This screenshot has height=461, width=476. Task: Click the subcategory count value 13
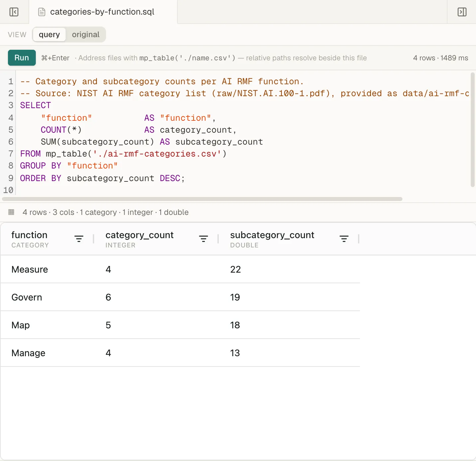235,353
